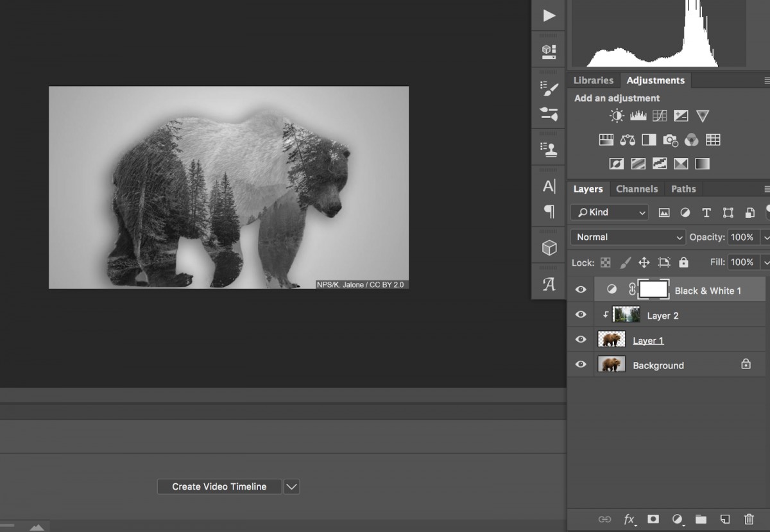Add a new layer mask
The width and height of the screenshot is (770, 532).
pyautogui.click(x=653, y=519)
